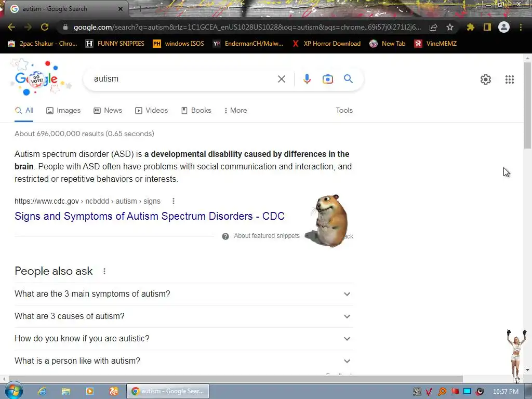The height and width of the screenshot is (399, 532).
Task: Open the cdc.gov result three-dot options
Action: pos(174,201)
